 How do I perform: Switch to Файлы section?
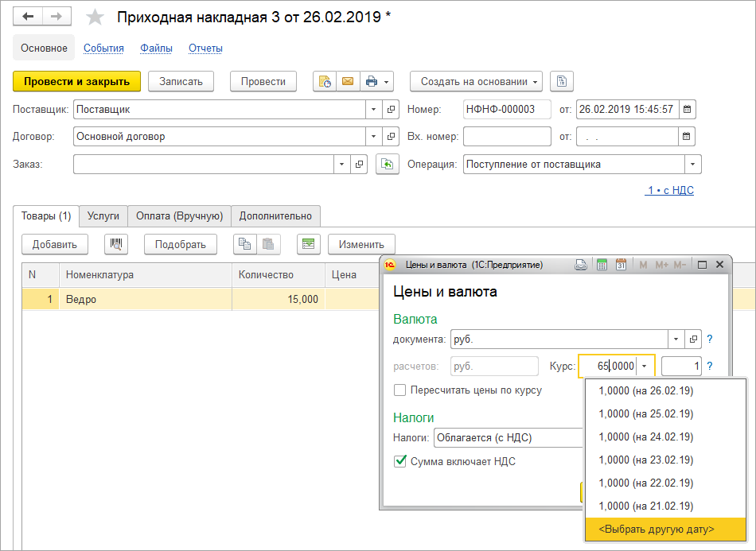tap(156, 49)
